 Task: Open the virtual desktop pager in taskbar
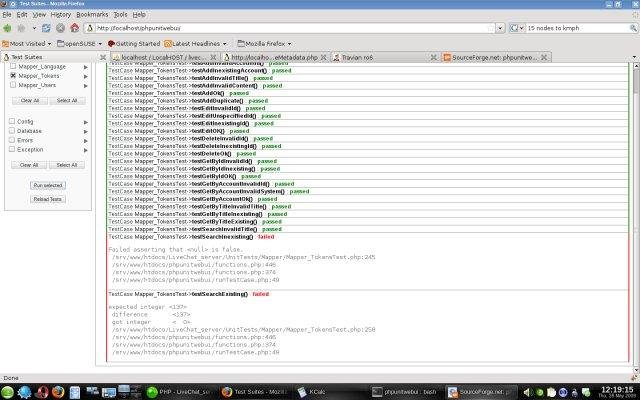click(129, 392)
